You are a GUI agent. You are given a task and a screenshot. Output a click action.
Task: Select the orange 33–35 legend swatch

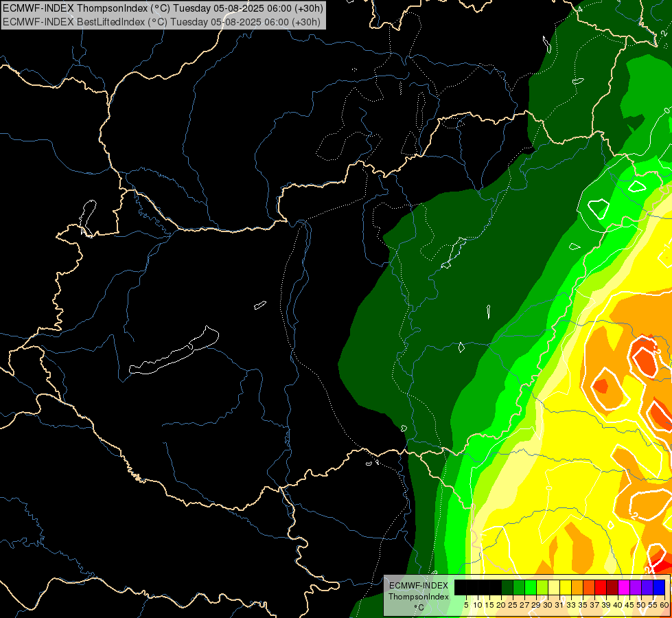click(577, 588)
